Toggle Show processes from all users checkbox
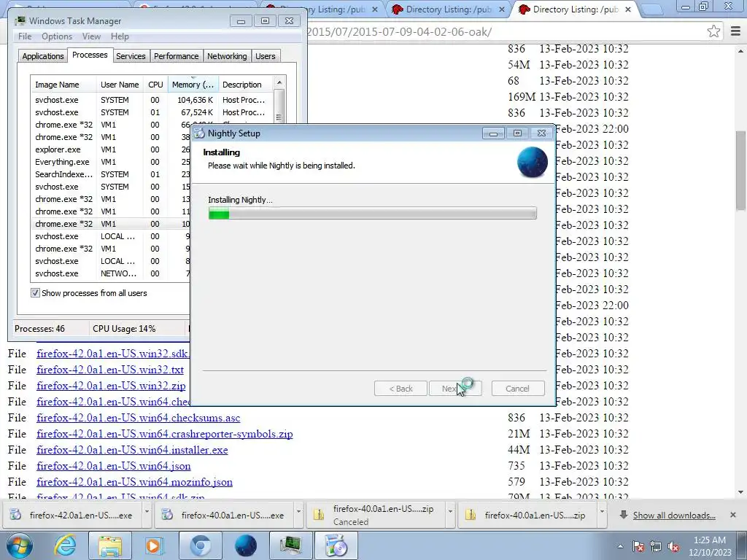The image size is (747, 560). [x=35, y=293]
